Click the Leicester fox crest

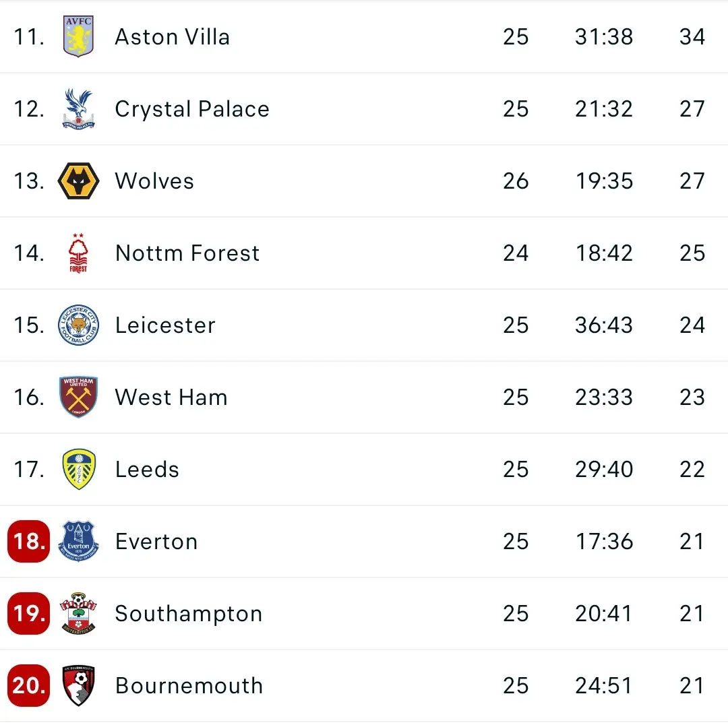[x=78, y=325]
